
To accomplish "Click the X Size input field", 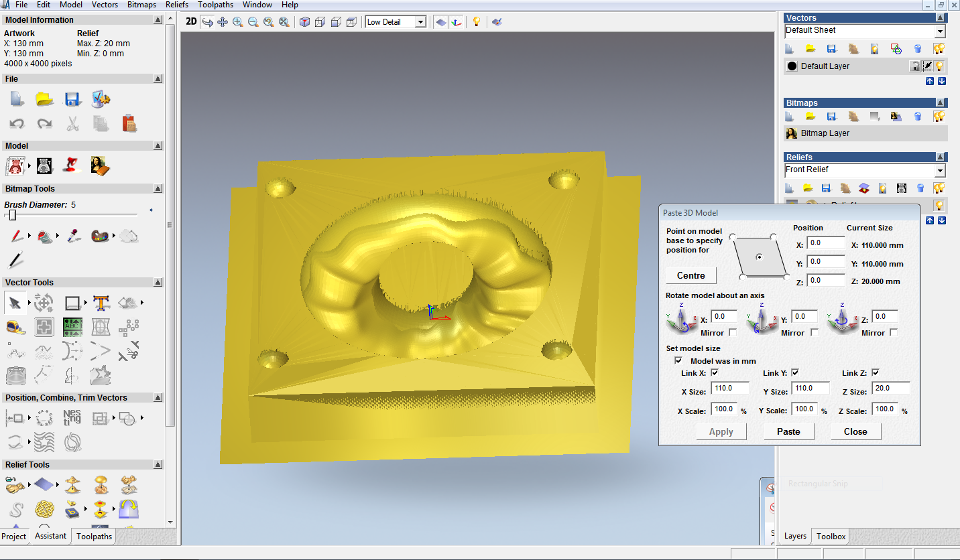I will (730, 388).
